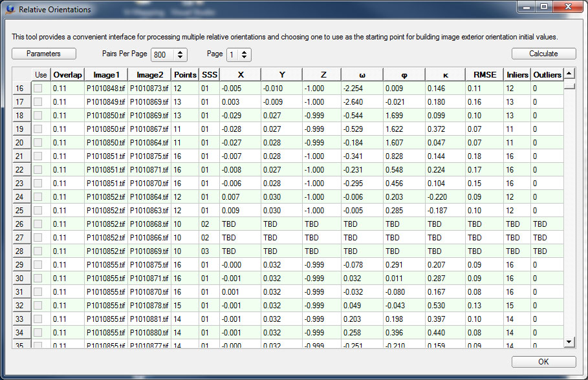588x380 pixels.
Task: Click the Relative Orientations app icon in title bar
Action: tap(10, 9)
